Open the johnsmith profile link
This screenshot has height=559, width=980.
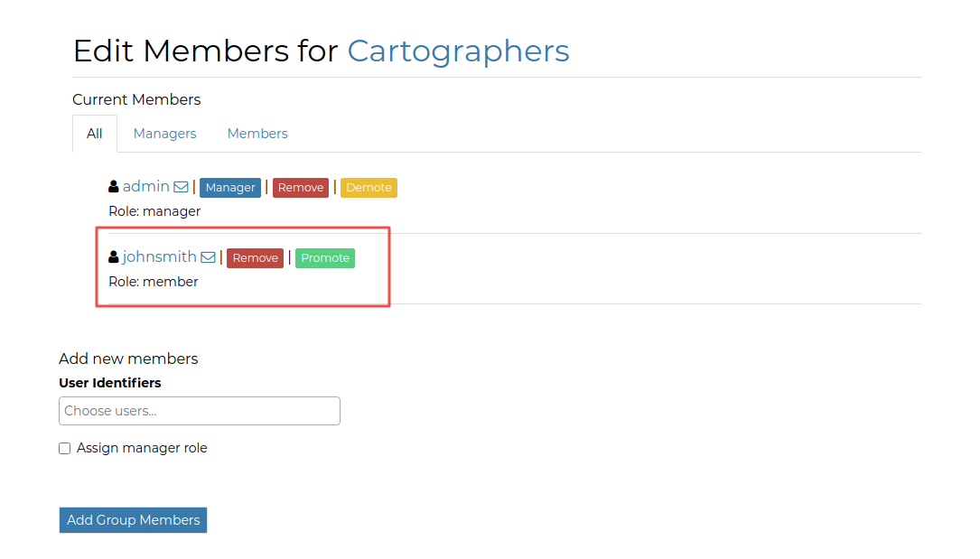pyautogui.click(x=160, y=256)
